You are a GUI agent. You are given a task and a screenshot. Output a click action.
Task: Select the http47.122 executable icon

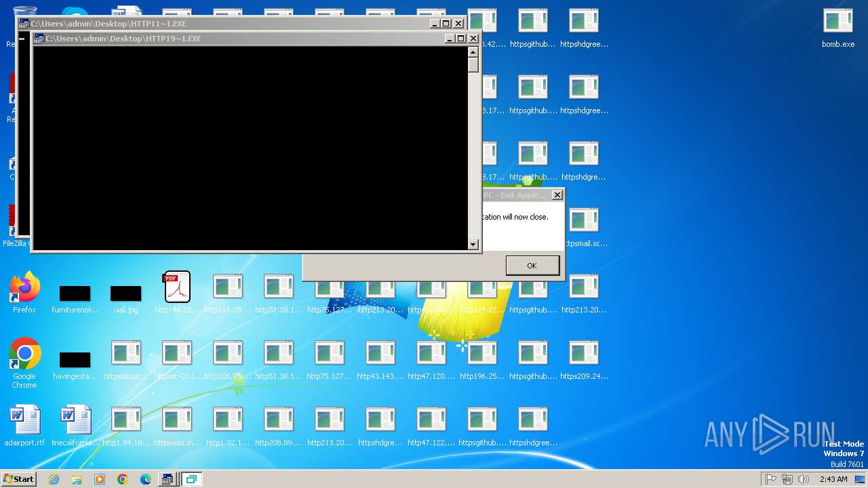pos(431,426)
